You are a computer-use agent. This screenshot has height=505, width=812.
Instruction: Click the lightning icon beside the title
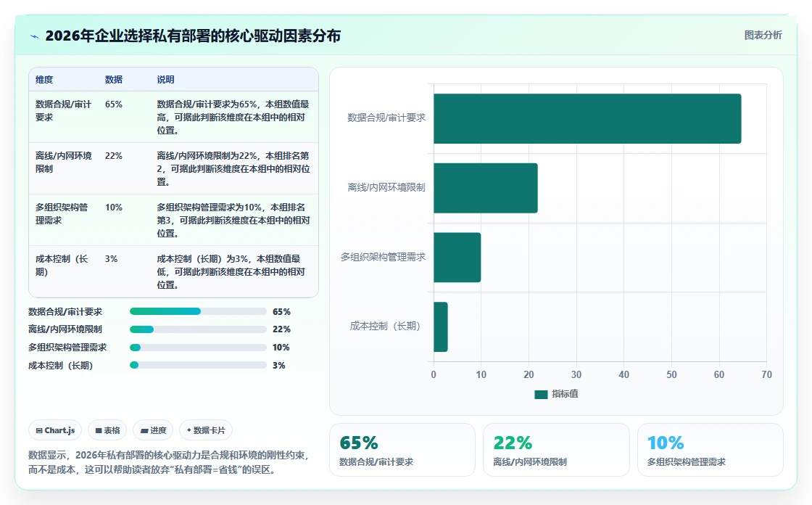(35, 36)
